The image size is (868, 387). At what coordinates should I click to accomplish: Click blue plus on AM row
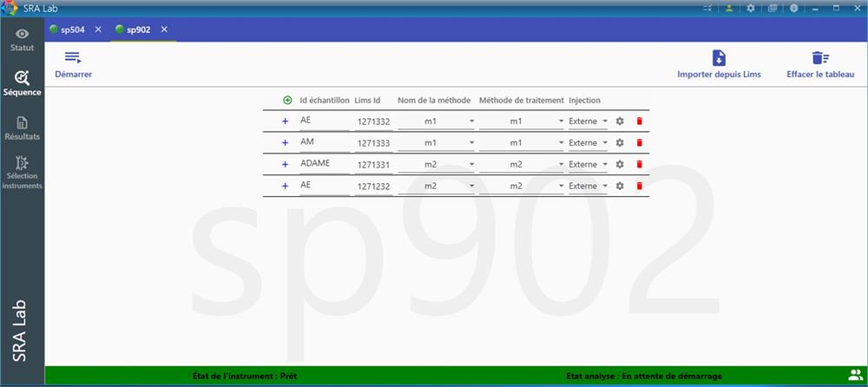pyautogui.click(x=285, y=143)
